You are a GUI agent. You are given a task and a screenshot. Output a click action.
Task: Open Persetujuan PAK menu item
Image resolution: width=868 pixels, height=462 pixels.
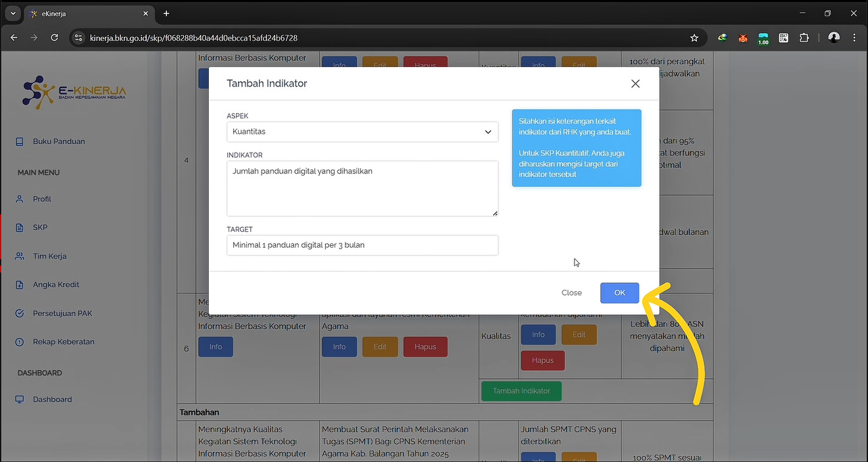(x=62, y=313)
